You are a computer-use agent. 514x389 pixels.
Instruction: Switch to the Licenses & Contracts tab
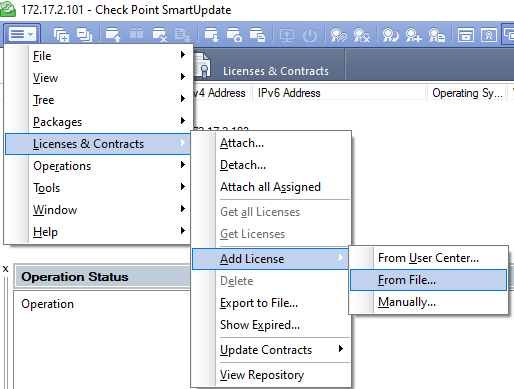pyautogui.click(x=276, y=71)
